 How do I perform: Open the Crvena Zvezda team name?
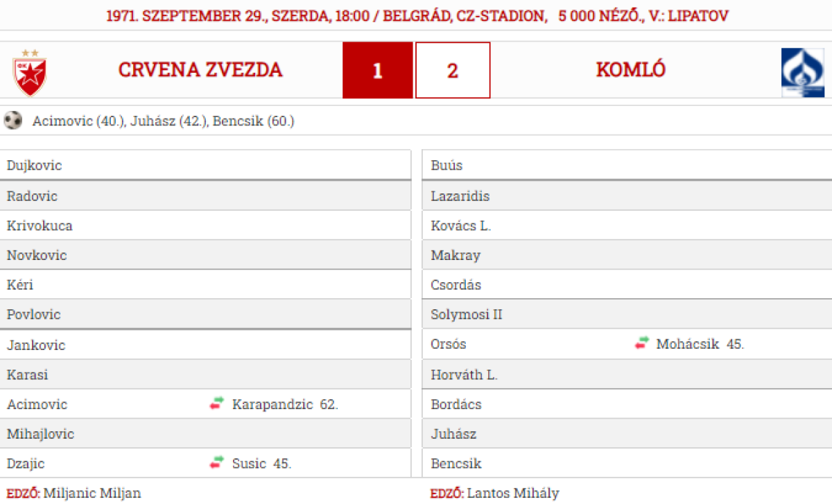point(200,70)
